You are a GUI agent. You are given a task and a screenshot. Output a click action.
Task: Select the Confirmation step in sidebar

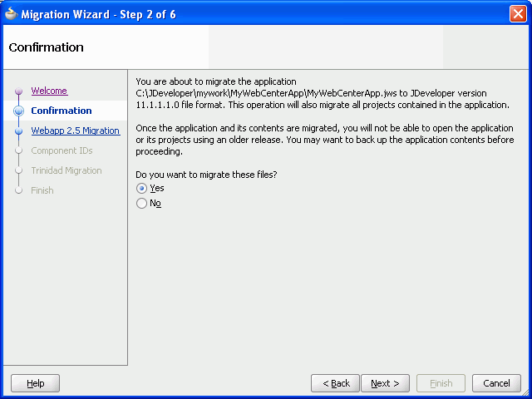point(62,111)
